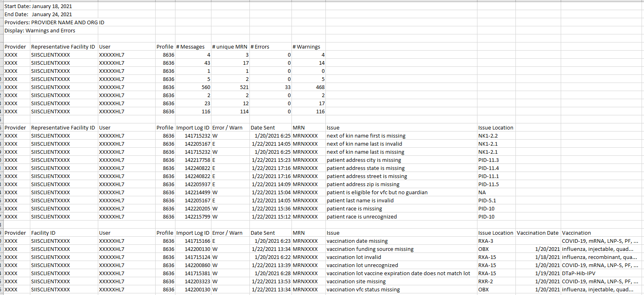Select the '# unique MRN' header cell

click(x=230, y=47)
